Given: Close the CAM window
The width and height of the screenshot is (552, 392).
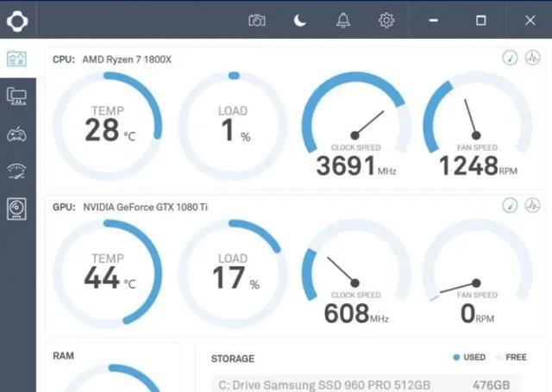Looking at the screenshot, I should [530, 21].
